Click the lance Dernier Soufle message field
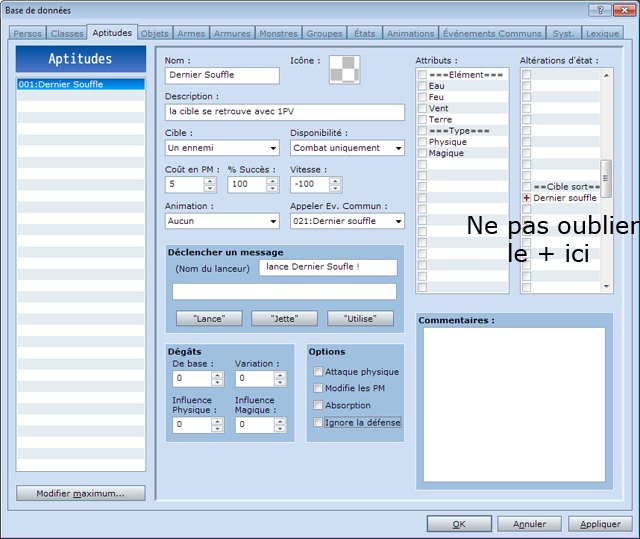The image size is (640, 539). (x=328, y=268)
